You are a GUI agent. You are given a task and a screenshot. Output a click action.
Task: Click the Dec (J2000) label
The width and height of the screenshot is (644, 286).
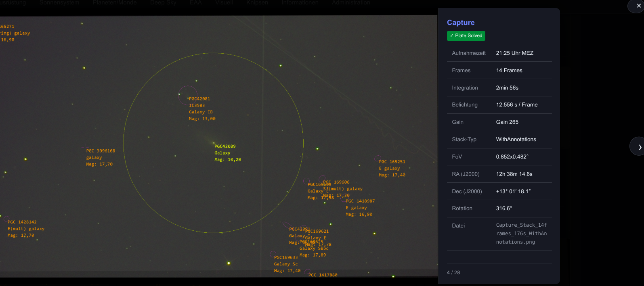click(467, 191)
